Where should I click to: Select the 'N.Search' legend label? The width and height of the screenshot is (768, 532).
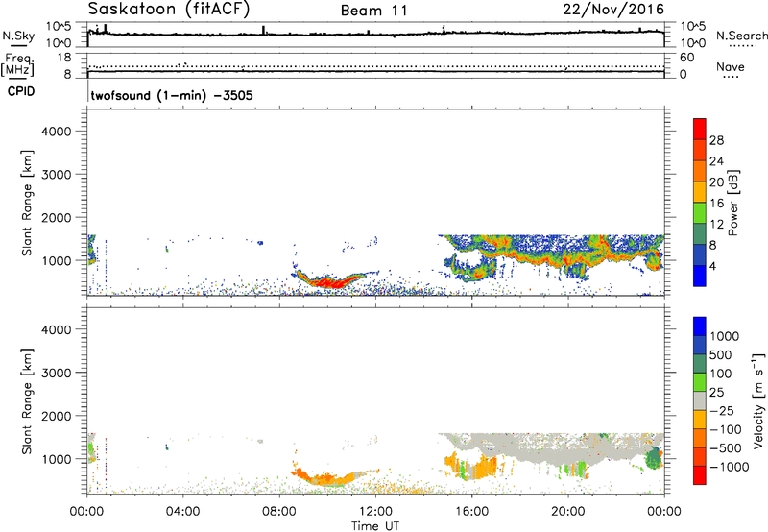click(x=742, y=36)
